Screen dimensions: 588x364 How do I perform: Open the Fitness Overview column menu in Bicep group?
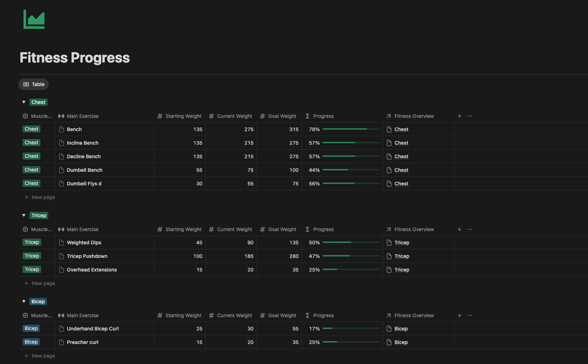point(410,315)
